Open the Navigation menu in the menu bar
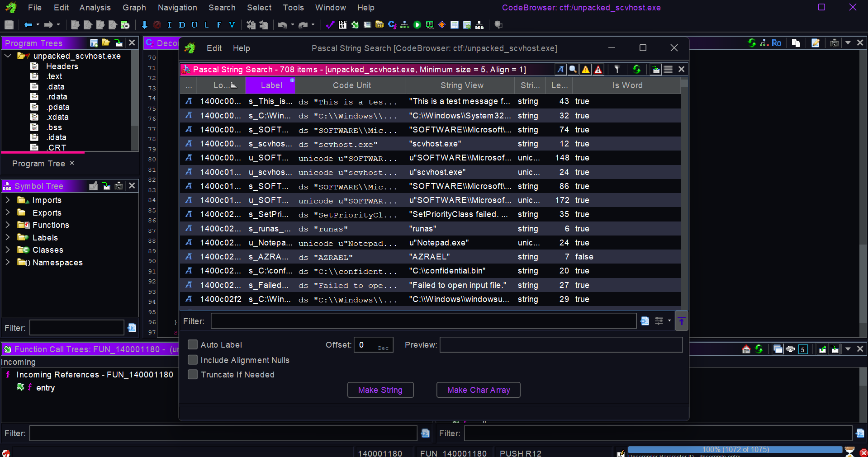 coord(177,8)
